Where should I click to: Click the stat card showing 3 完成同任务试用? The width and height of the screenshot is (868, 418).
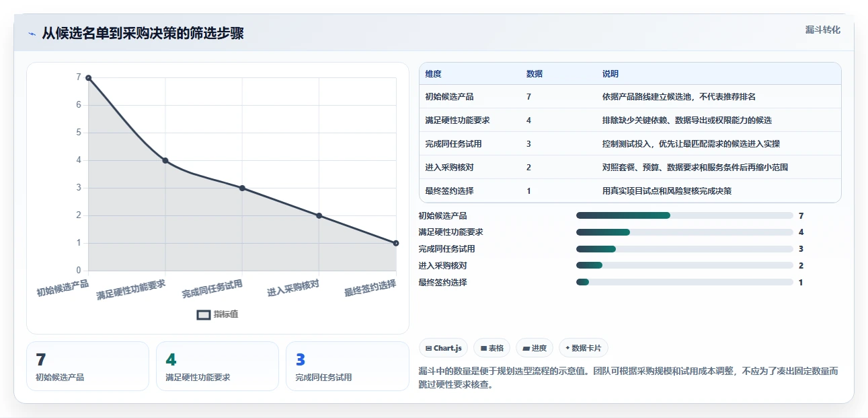click(x=347, y=366)
